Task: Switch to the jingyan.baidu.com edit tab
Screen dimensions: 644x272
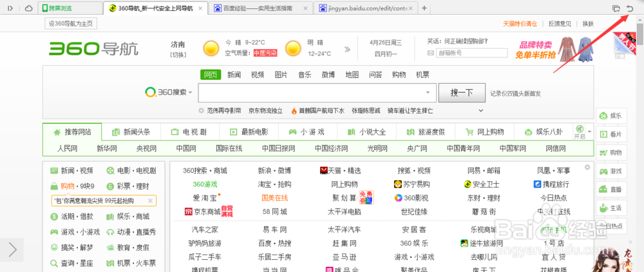Action: [x=366, y=8]
